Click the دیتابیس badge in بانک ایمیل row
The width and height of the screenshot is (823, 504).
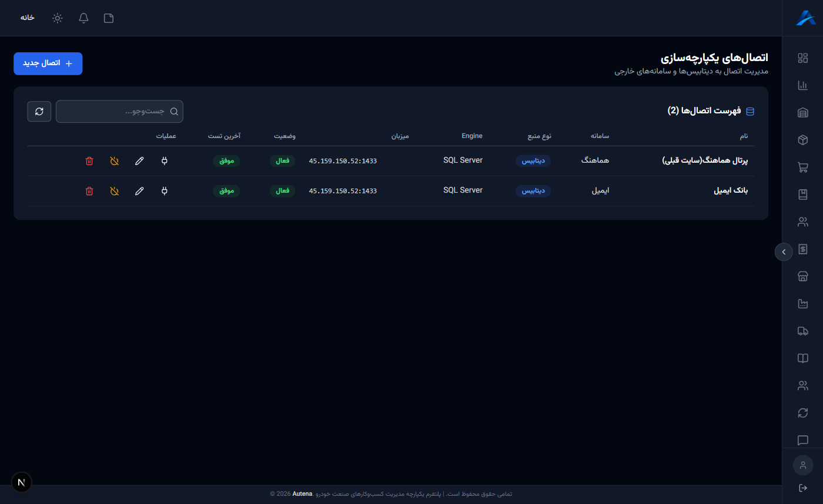click(533, 190)
